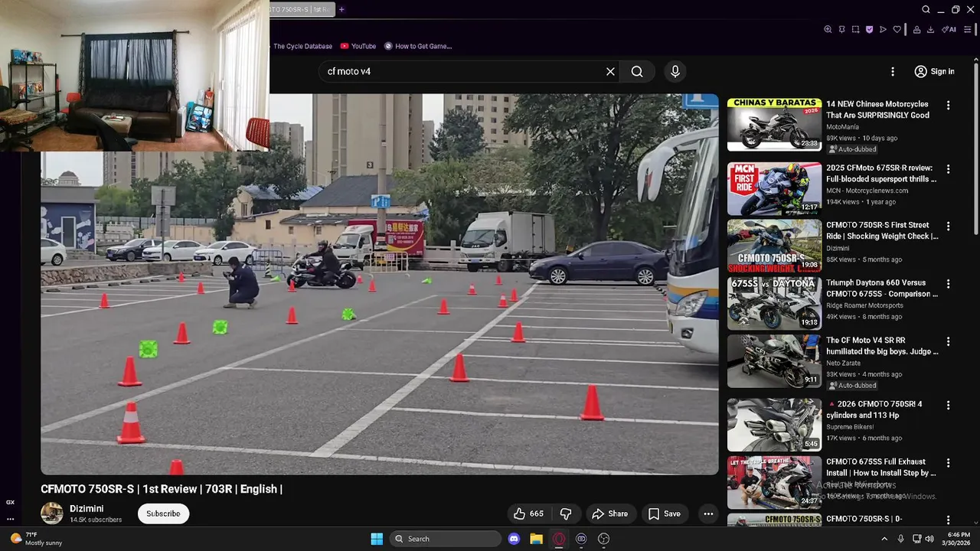Open options menu for CF Moto V4 SR RR video
Viewport: 980px width, 551px height.
[948, 341]
